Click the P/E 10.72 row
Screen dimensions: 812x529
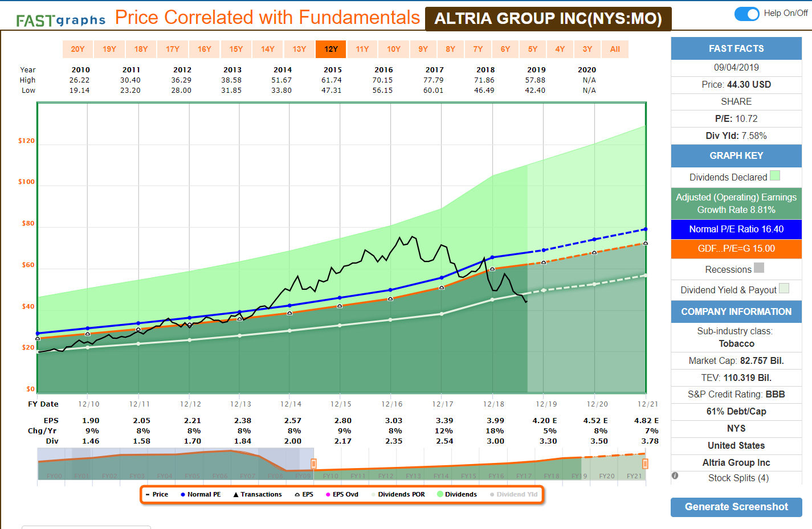(736, 118)
